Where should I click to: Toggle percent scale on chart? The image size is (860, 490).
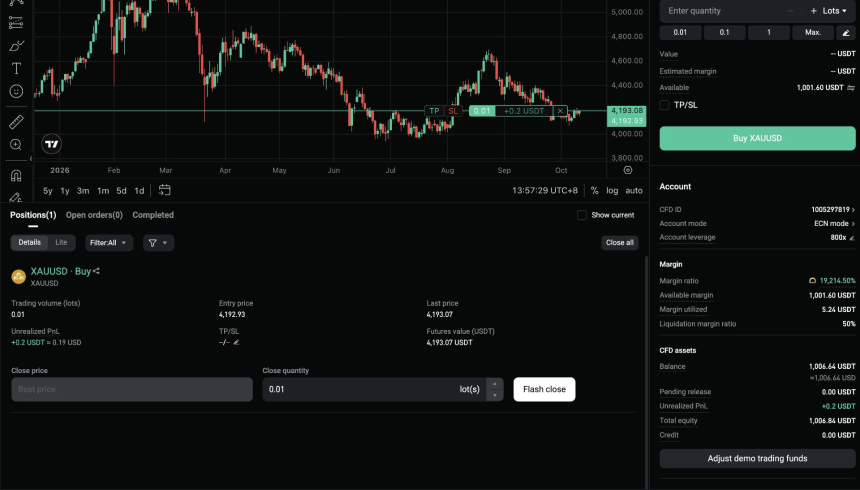click(595, 190)
